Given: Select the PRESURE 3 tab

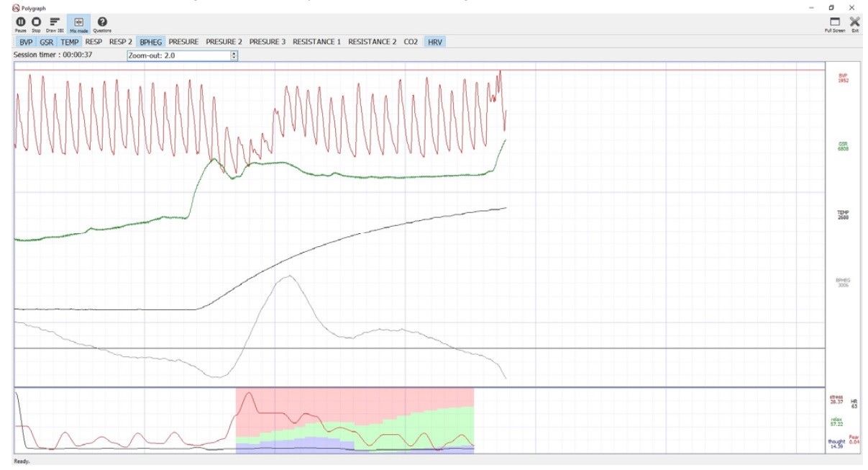Looking at the screenshot, I should [x=268, y=42].
